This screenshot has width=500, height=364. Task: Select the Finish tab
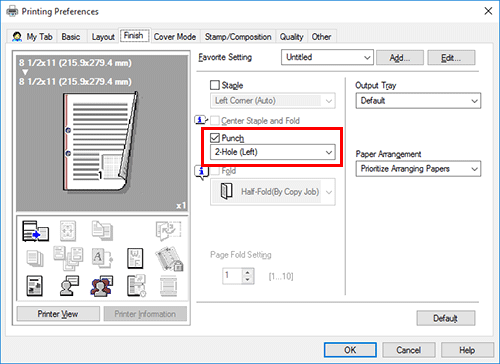tap(134, 35)
